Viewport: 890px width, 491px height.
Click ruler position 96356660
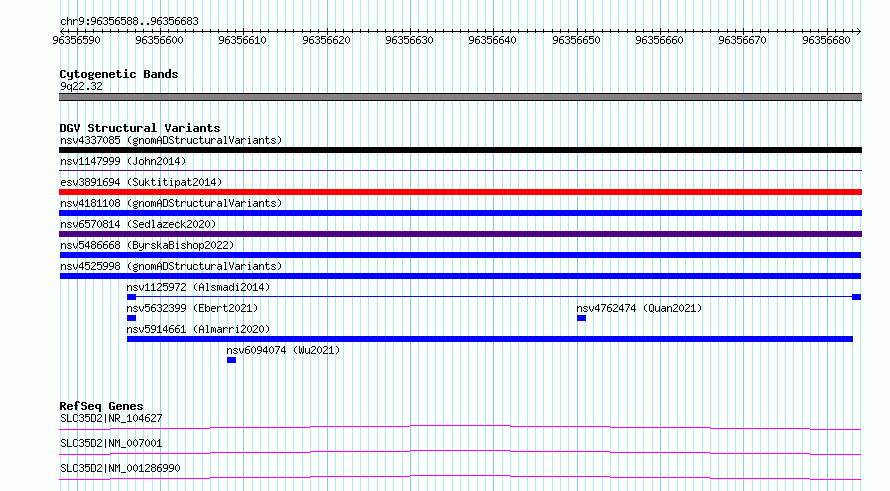point(660,40)
